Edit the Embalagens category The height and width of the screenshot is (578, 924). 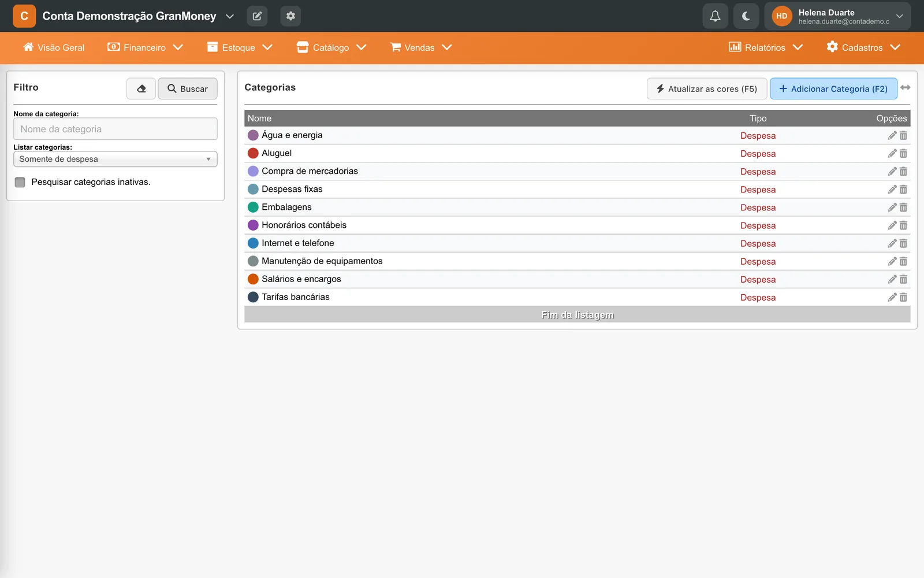click(x=892, y=207)
